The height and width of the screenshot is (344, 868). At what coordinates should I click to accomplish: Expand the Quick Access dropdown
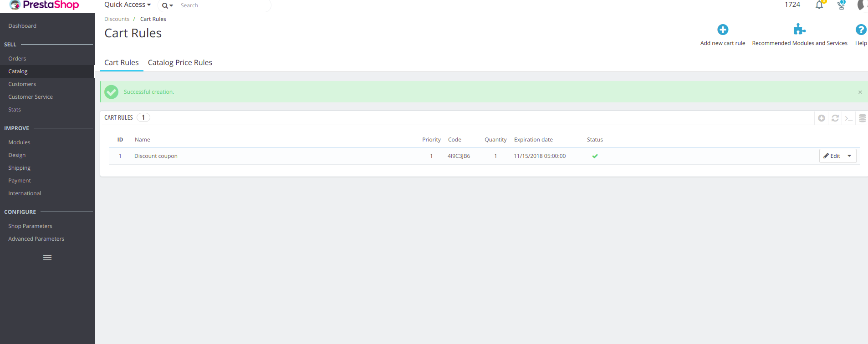click(127, 5)
